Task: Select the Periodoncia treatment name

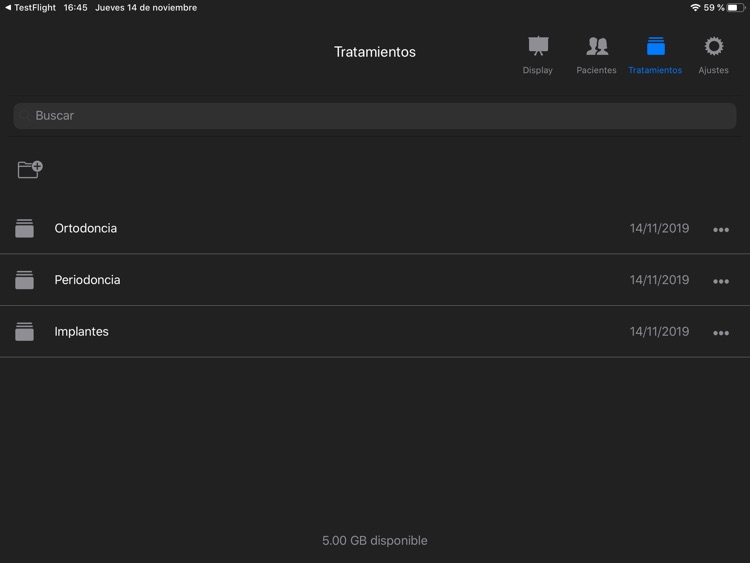Action: [87, 280]
